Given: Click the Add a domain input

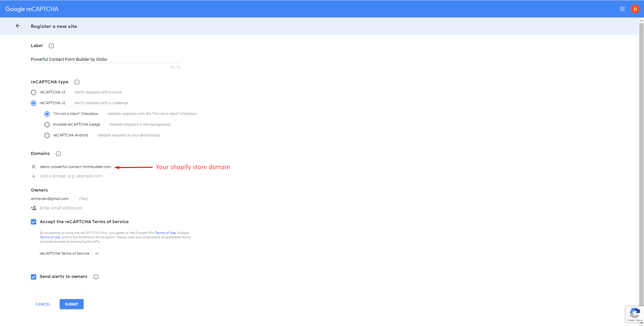Looking at the screenshot, I should (x=71, y=176).
